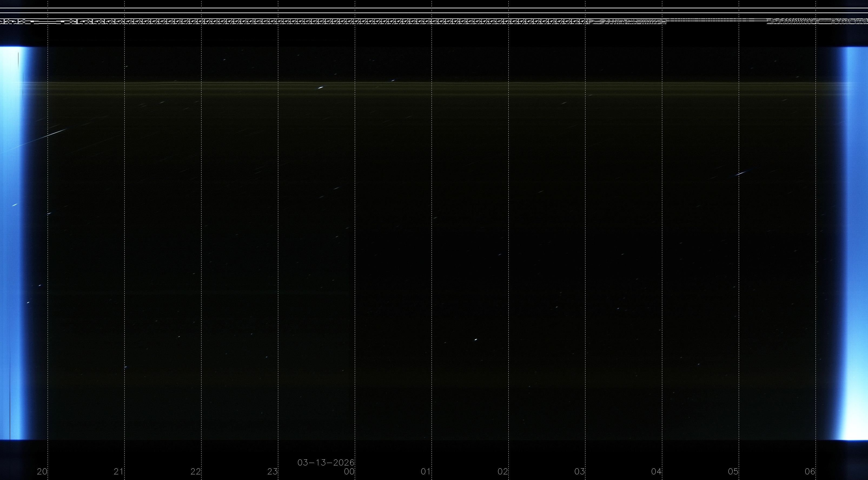Screen dimensions: 868x480
Task: Click the 01 hour label
Action: click(426, 471)
